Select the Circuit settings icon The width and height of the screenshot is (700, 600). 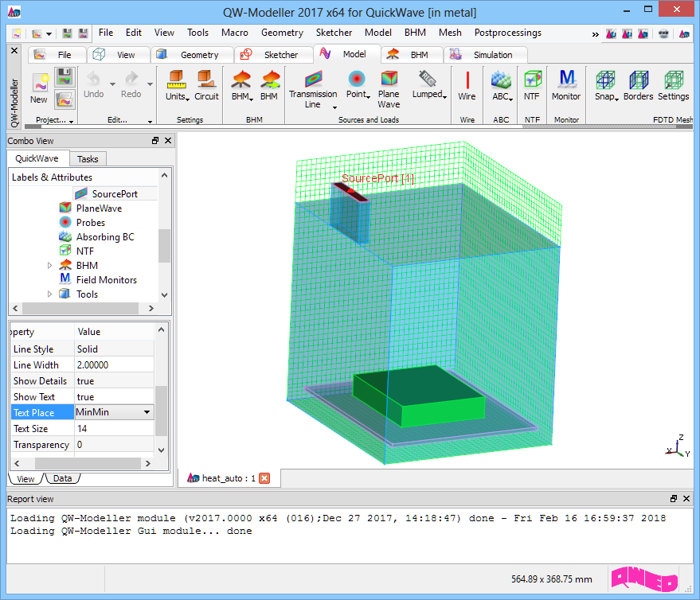click(x=206, y=81)
